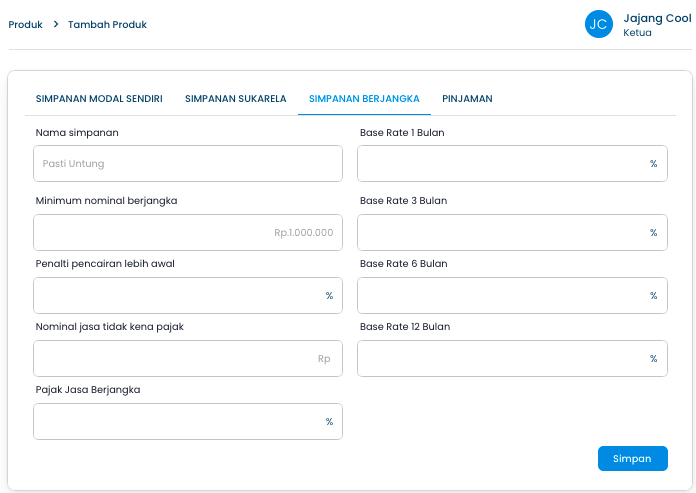Click the Tambah Produk breadcrumb

pyautogui.click(x=107, y=25)
